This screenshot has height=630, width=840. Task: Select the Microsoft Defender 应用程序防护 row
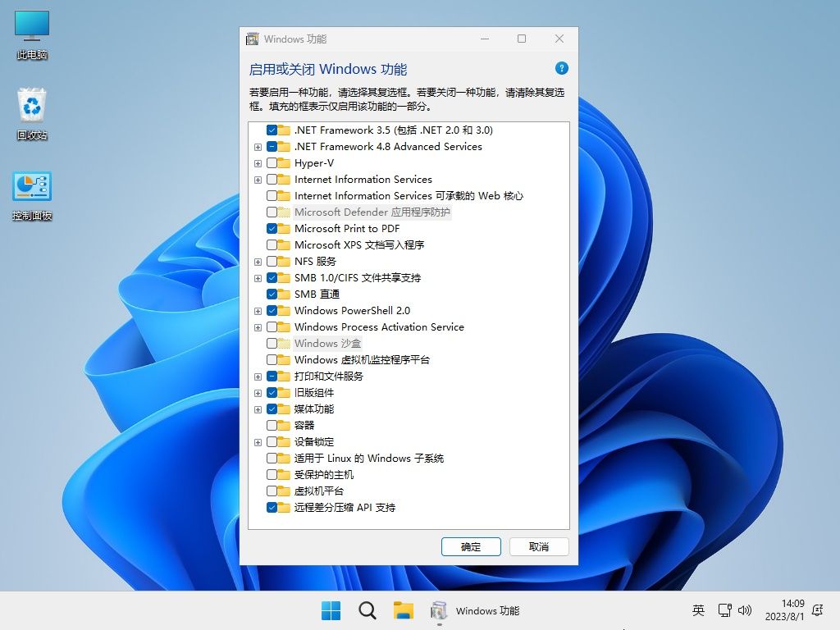[372, 212]
